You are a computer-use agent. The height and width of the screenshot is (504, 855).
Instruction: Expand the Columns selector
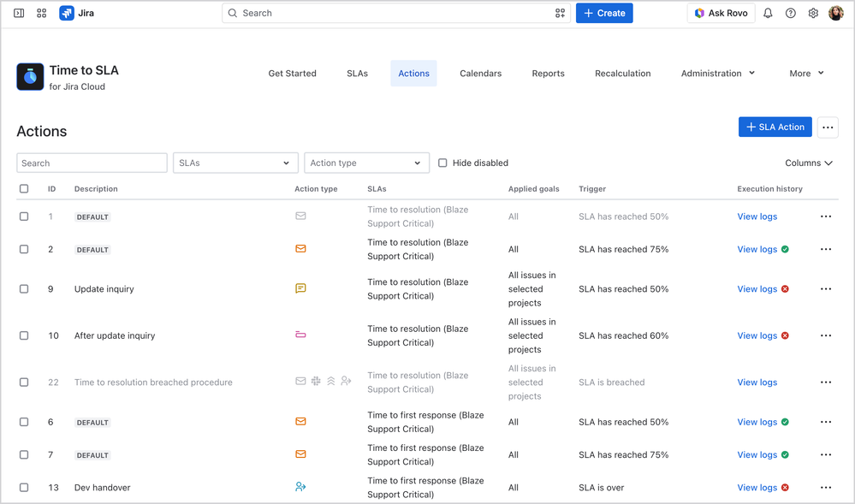point(809,163)
